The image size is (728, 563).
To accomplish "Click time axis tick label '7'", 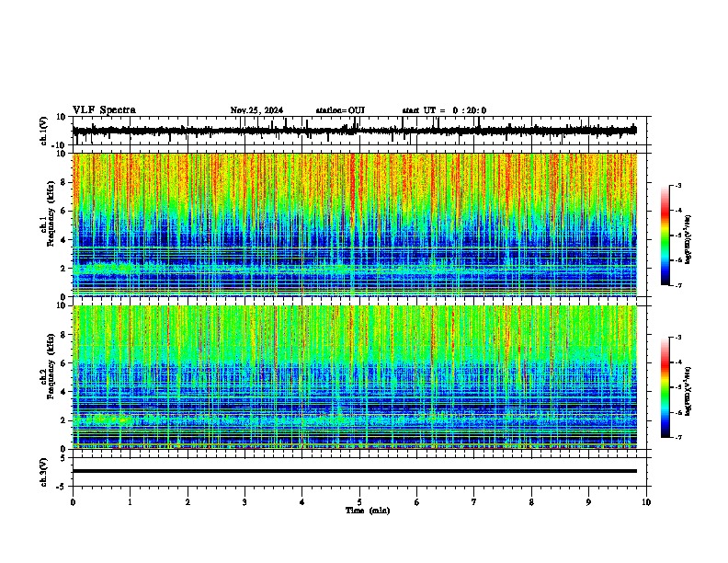I will click(x=474, y=502).
